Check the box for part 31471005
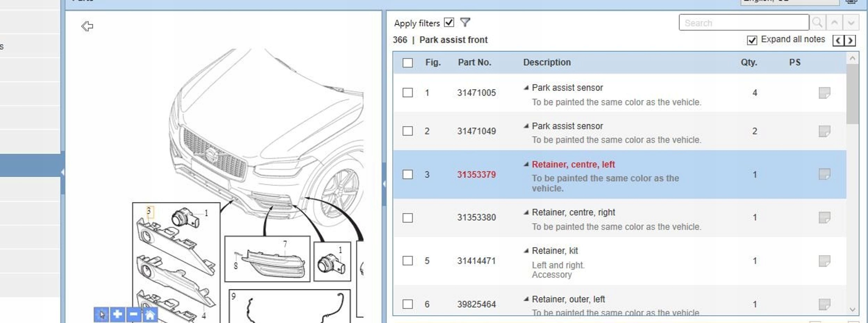This screenshot has height=323, width=868. 408,93
